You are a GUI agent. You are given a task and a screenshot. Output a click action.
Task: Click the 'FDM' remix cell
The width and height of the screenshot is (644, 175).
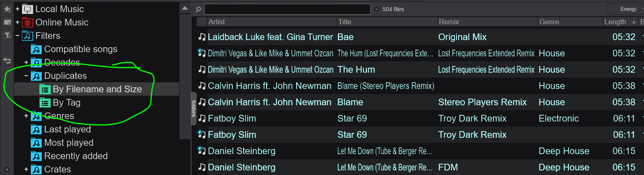(x=448, y=167)
